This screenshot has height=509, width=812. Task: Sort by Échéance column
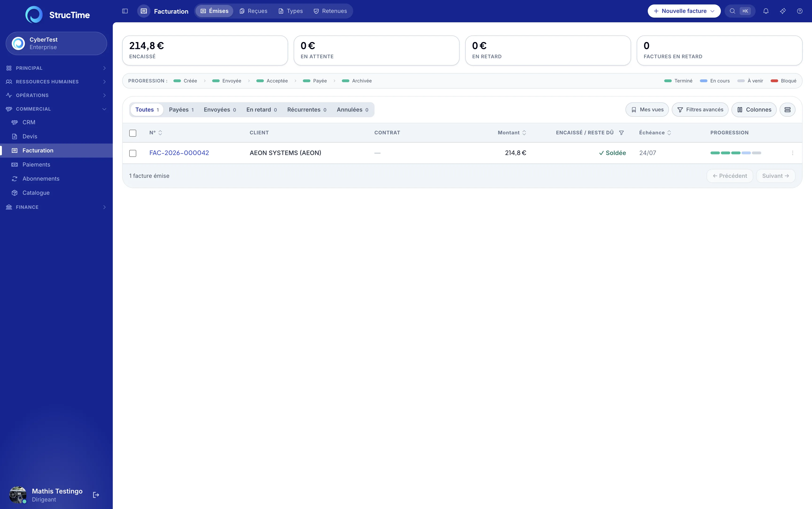(655, 133)
